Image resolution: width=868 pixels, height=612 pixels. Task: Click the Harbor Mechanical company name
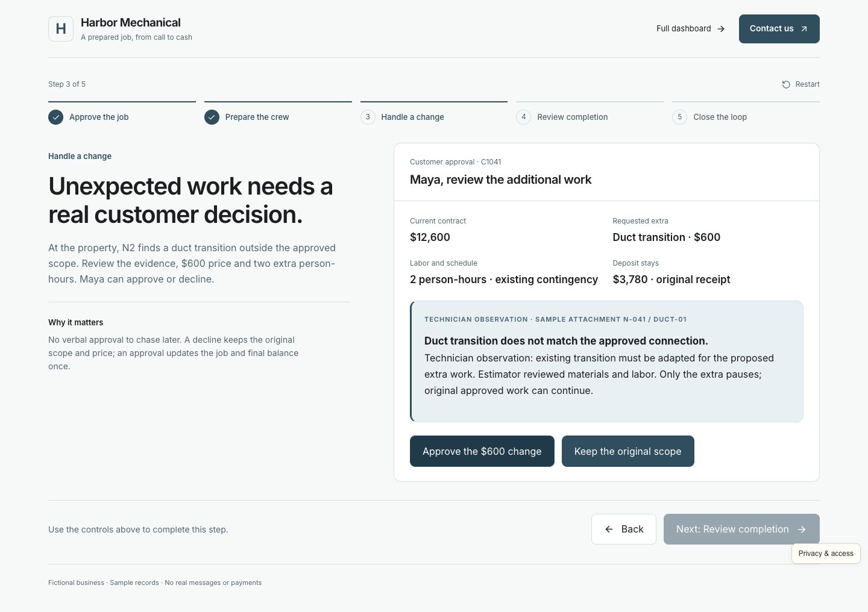(x=131, y=23)
